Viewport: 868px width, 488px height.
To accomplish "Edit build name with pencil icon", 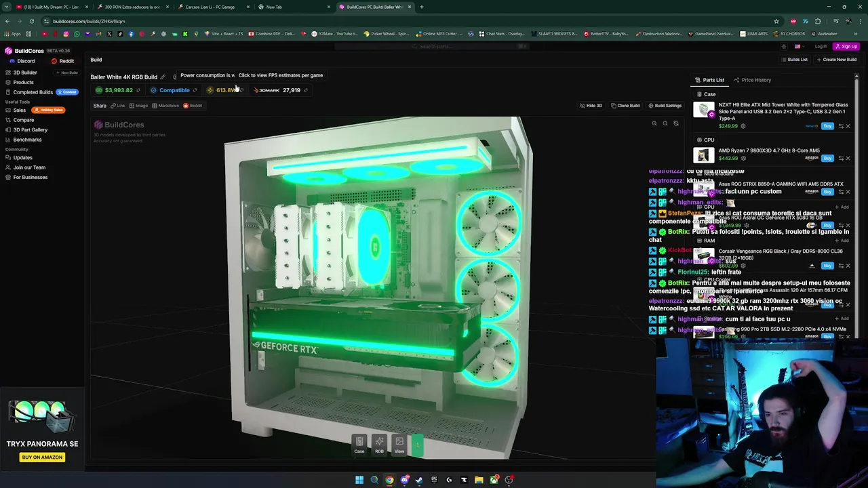I will [163, 77].
